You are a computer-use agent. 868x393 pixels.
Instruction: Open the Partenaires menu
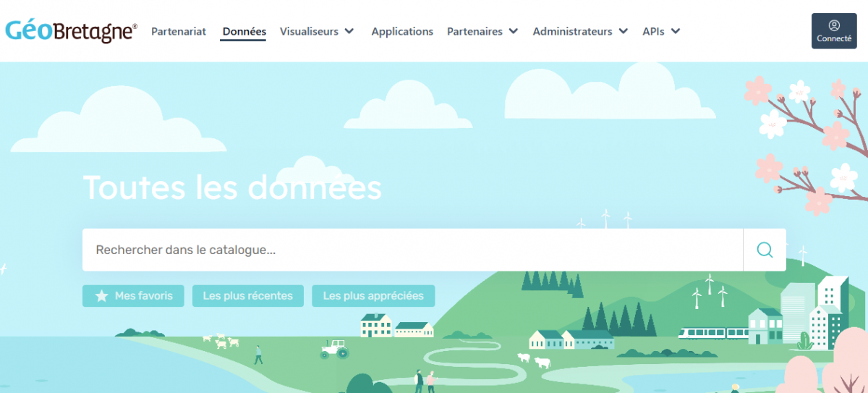[x=475, y=31]
